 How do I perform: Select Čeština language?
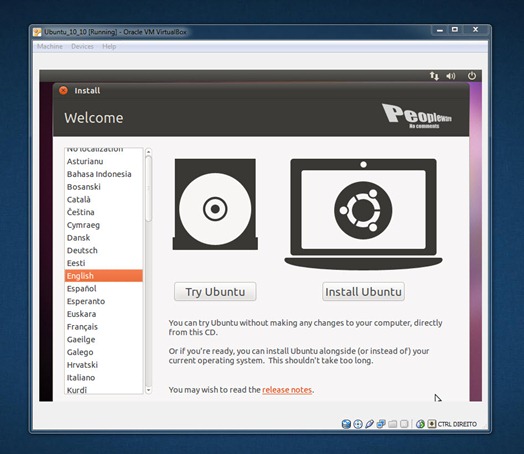click(x=104, y=212)
